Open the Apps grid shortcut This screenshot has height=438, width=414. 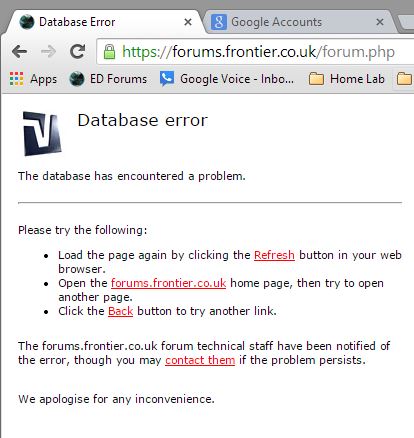click(x=33, y=79)
